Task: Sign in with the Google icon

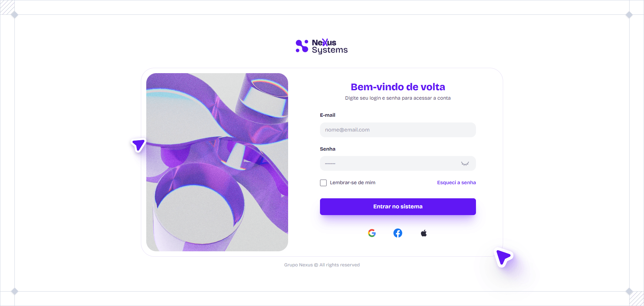Action: pos(372,233)
